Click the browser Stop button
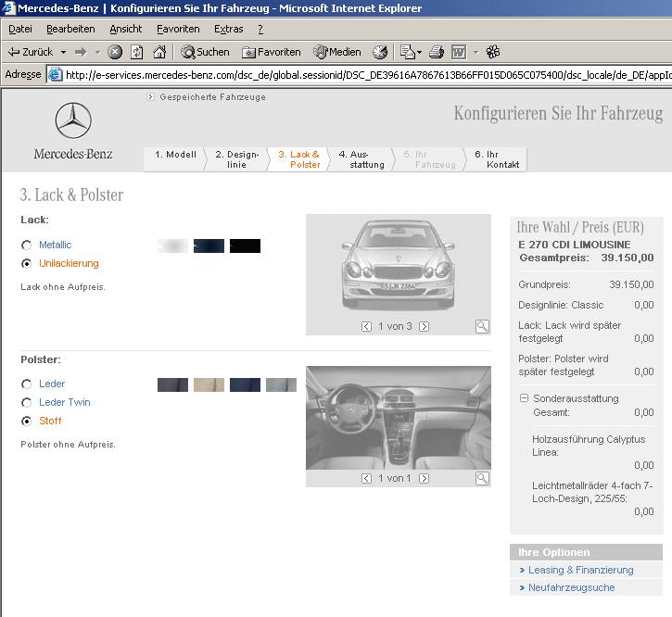 pos(115,52)
